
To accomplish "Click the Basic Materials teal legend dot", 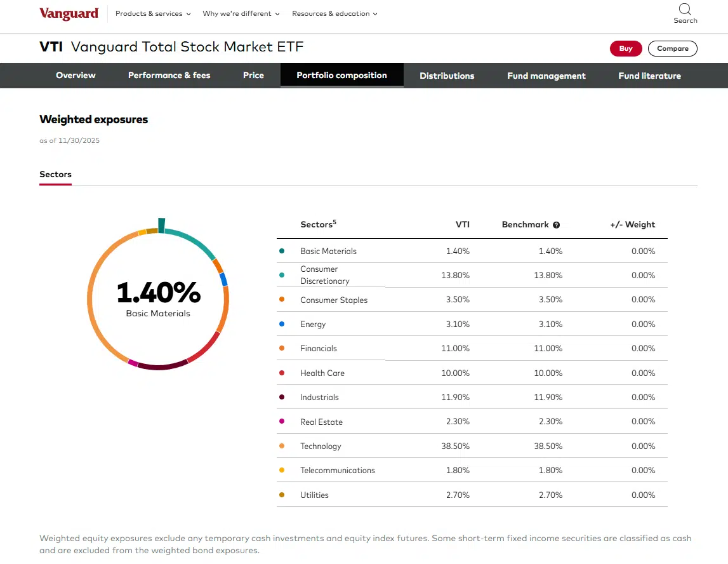I will [x=282, y=251].
